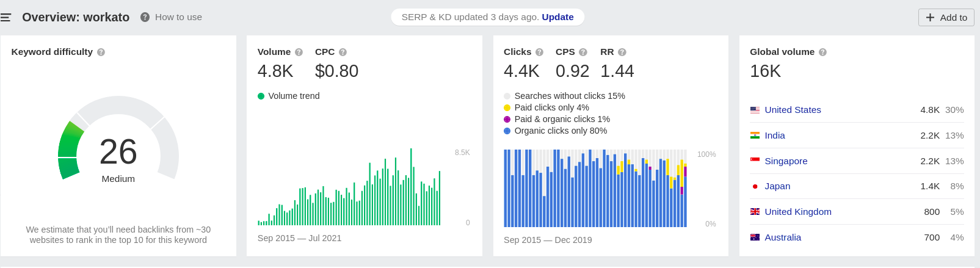Click the 0.92 CPS value
This screenshot has width=980, height=268.
[x=573, y=71]
